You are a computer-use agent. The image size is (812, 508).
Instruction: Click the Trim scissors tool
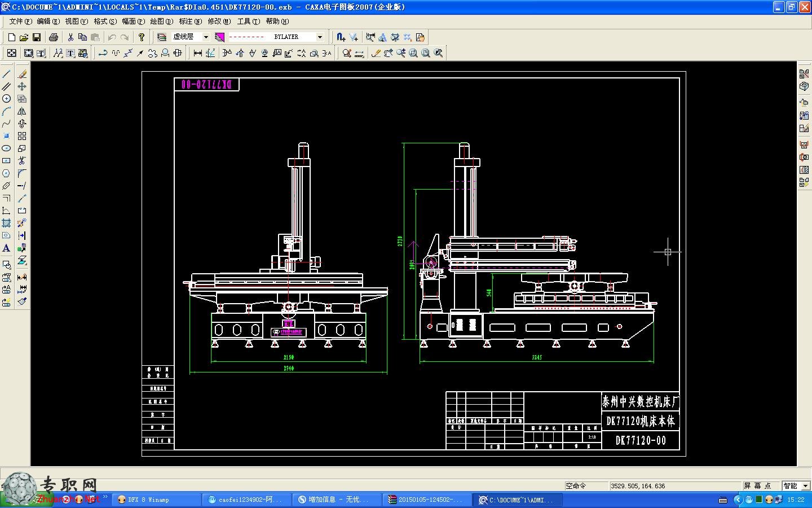click(21, 161)
